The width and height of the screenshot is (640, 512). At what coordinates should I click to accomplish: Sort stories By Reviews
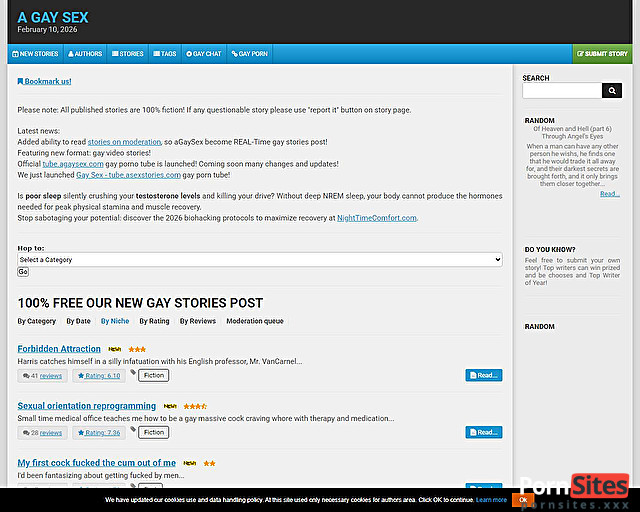pos(198,321)
